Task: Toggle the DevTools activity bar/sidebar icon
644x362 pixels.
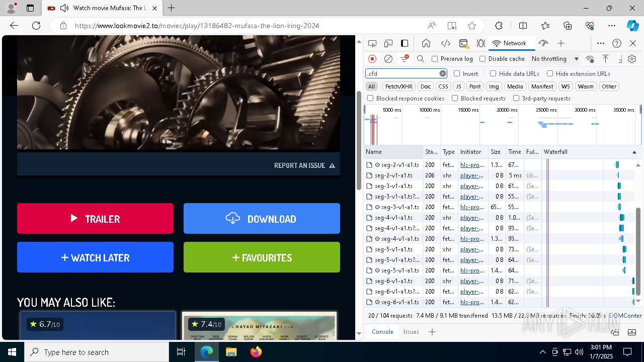Action: (x=405, y=43)
